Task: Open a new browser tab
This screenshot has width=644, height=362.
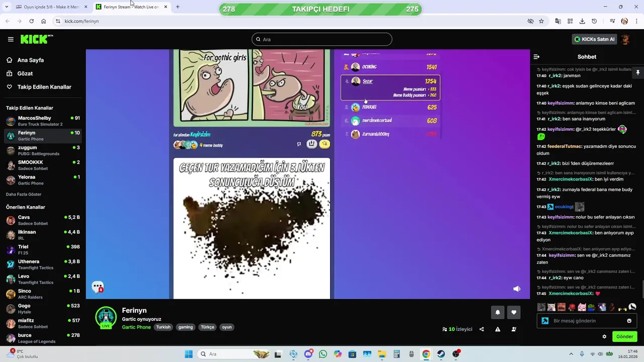Action: (x=178, y=7)
